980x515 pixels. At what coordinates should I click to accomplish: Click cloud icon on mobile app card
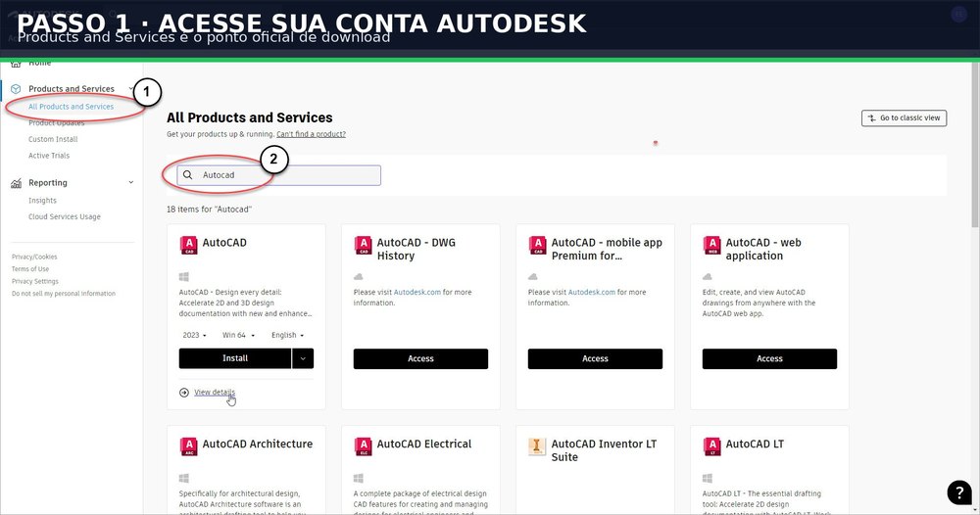[x=532, y=276]
